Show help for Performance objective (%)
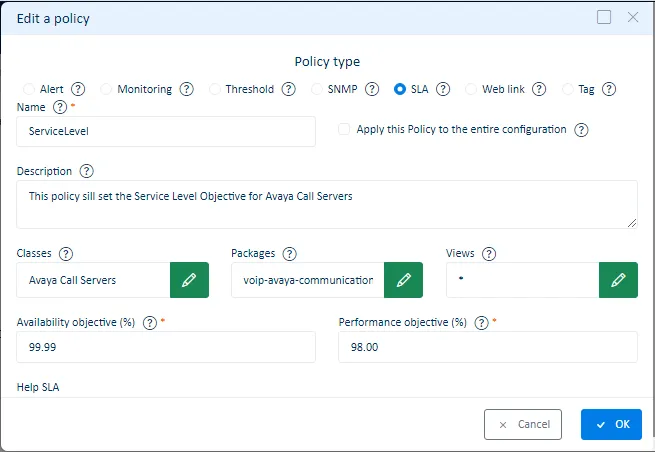655x452 pixels. click(479, 323)
